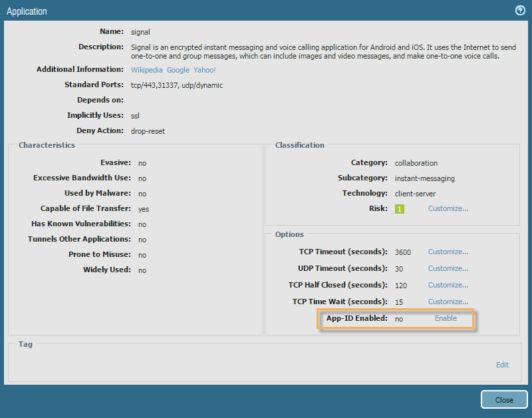Customize the Risk value
Screen dimensions: 532x418
tap(448, 208)
